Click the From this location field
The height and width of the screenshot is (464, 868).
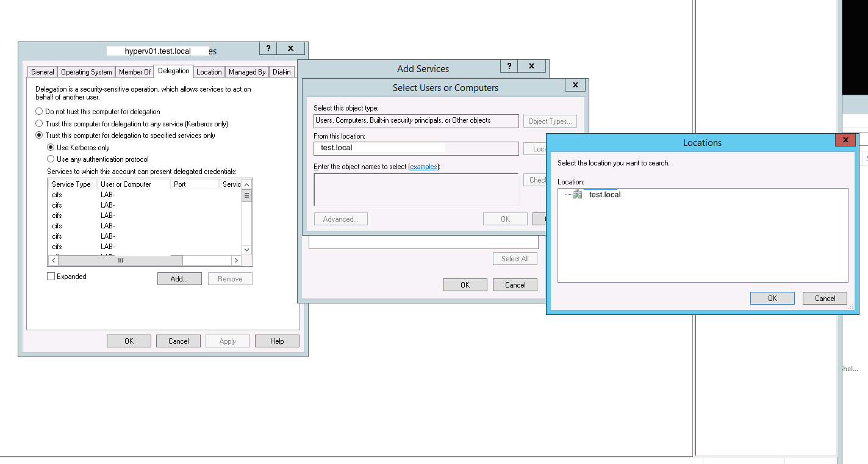(x=416, y=148)
